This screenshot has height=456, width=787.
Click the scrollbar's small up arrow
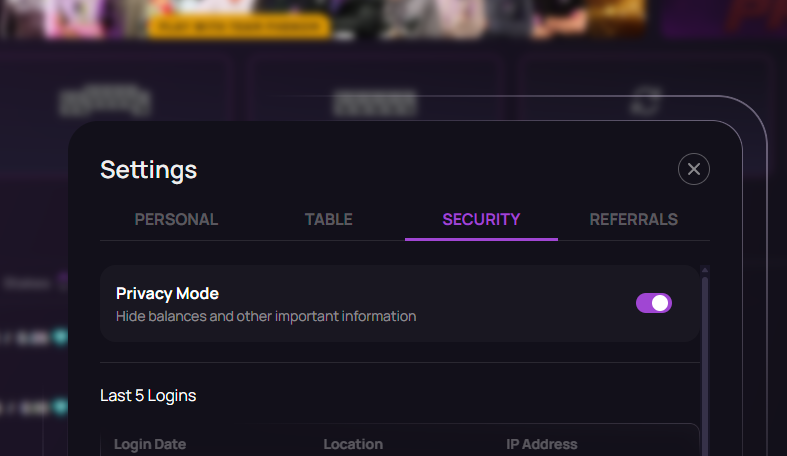(x=705, y=270)
